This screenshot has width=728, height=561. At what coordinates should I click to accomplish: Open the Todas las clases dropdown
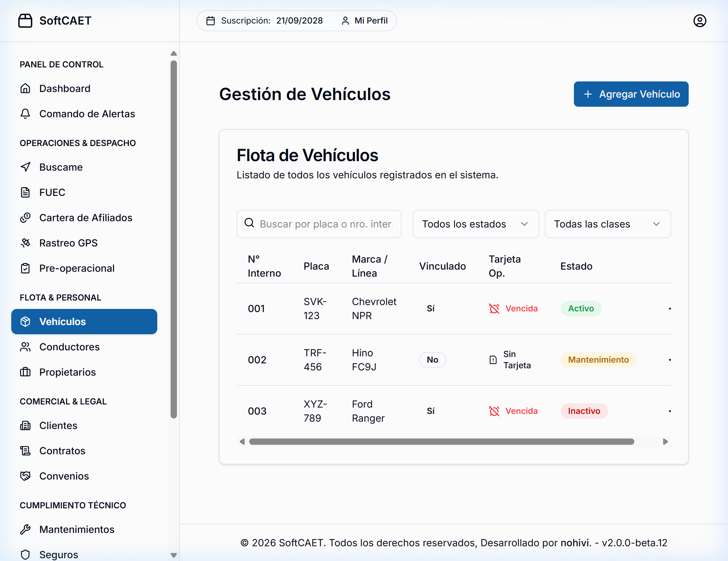607,224
